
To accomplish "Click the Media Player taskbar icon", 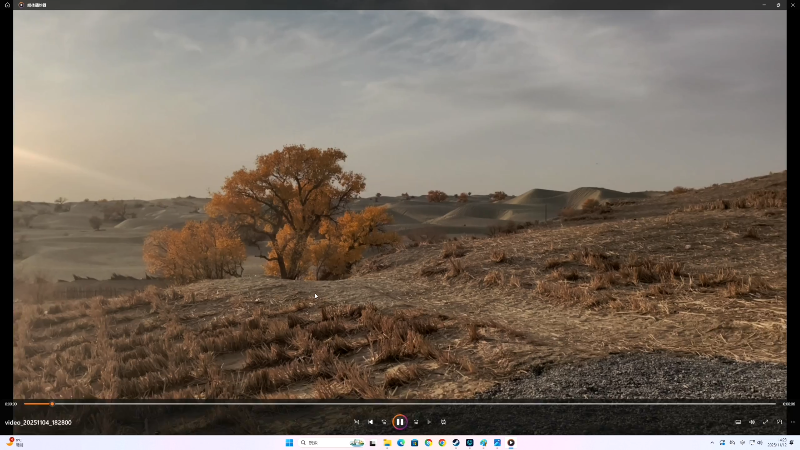I will point(511,442).
